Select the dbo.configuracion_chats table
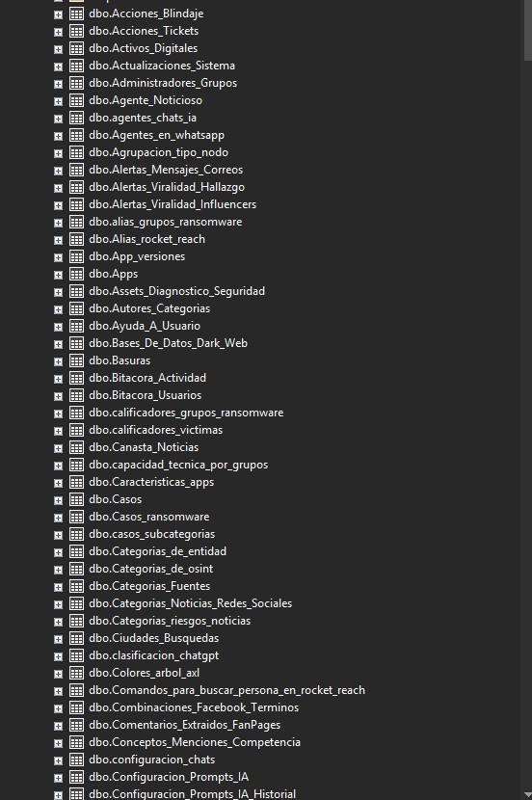This screenshot has width=532, height=800. point(152,760)
